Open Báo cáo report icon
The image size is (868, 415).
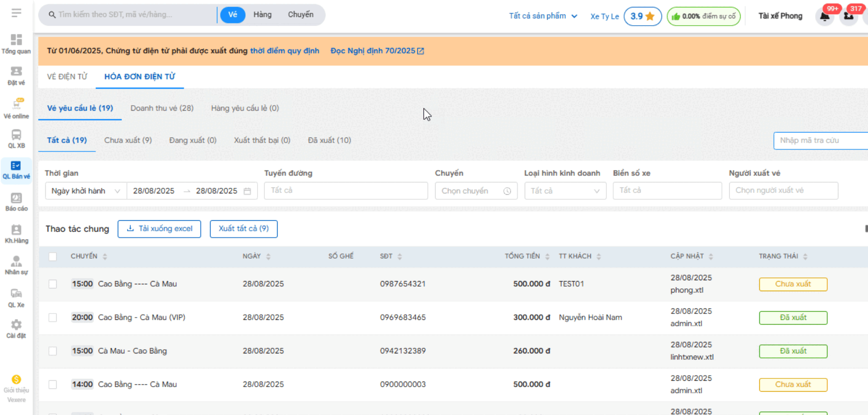point(16,198)
